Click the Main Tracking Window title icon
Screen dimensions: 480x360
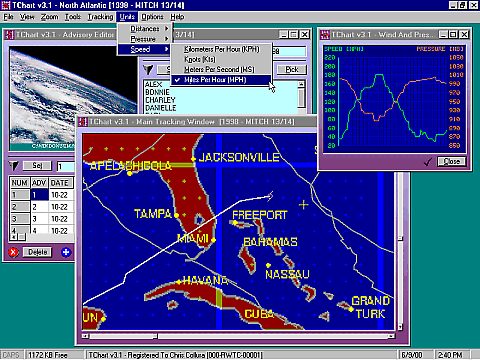[x=83, y=122]
